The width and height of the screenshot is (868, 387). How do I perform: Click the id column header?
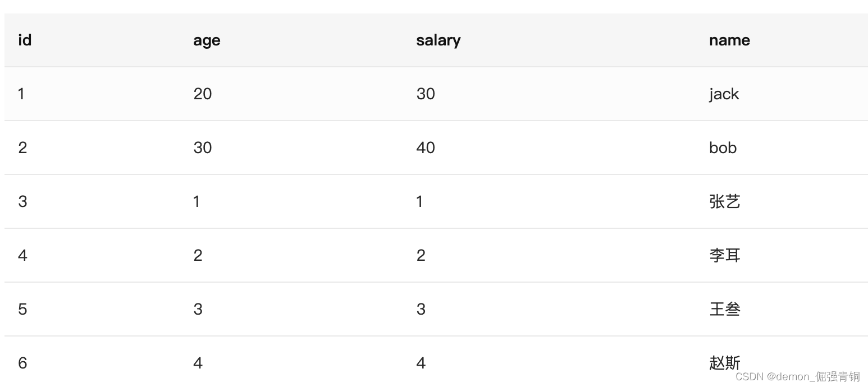point(25,40)
